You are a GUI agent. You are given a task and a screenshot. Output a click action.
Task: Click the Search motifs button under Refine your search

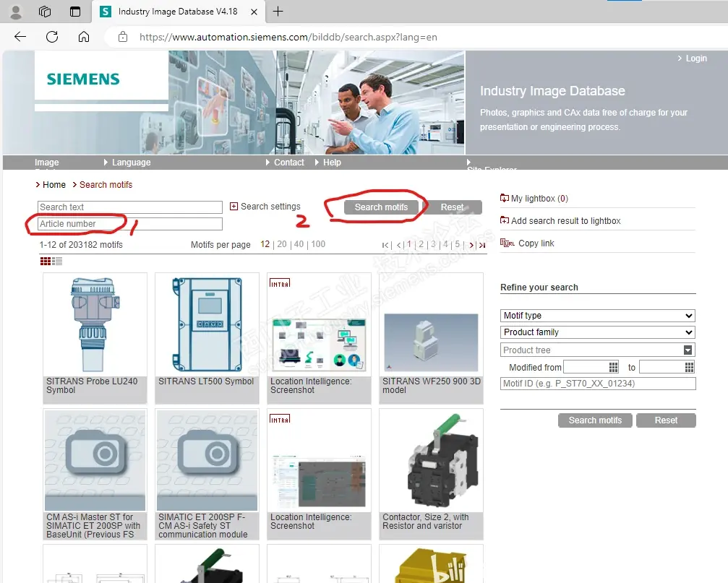coord(595,420)
